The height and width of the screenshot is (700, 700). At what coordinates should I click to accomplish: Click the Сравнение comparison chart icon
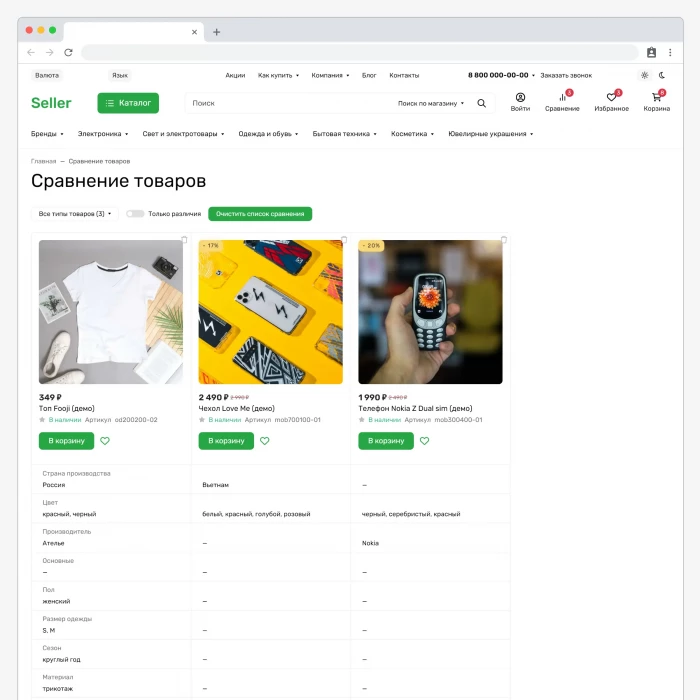[x=562, y=98]
